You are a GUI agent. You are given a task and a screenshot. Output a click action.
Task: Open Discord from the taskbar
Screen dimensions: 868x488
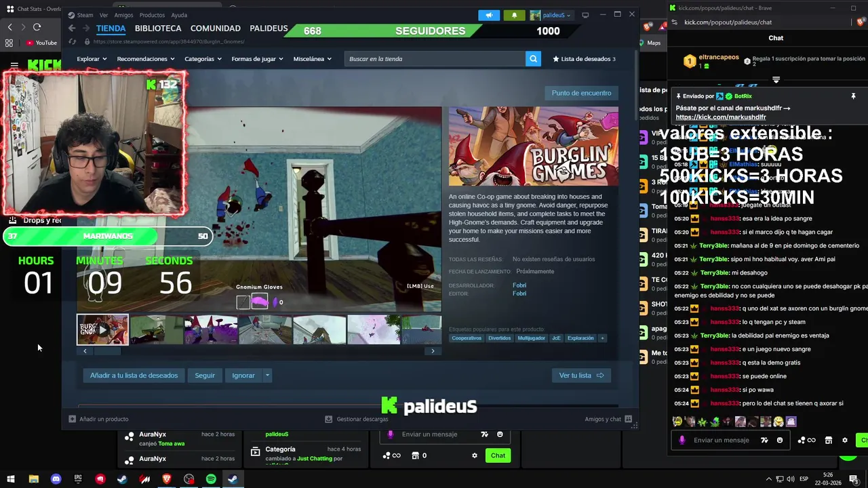click(56, 479)
